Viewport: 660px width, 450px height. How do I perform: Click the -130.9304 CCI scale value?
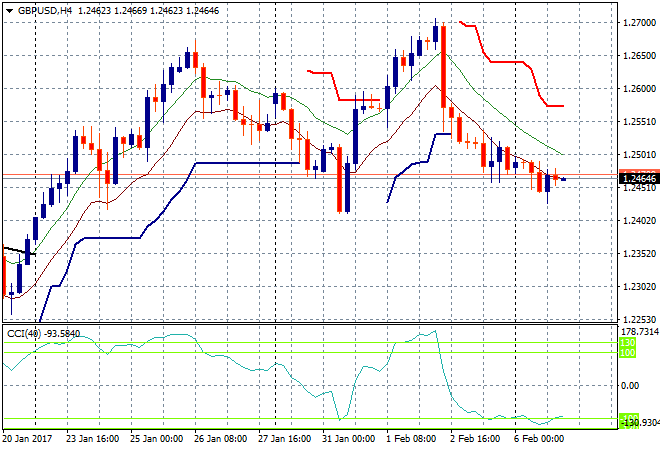pos(640,423)
